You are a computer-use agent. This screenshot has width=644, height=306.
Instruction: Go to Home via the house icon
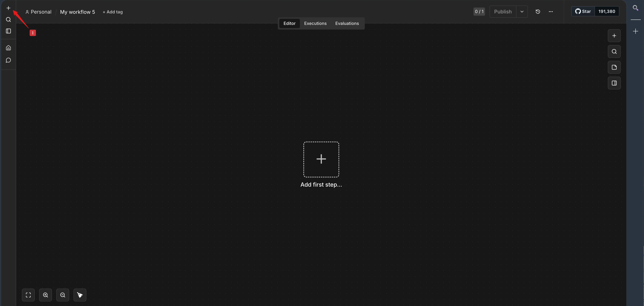point(8,48)
